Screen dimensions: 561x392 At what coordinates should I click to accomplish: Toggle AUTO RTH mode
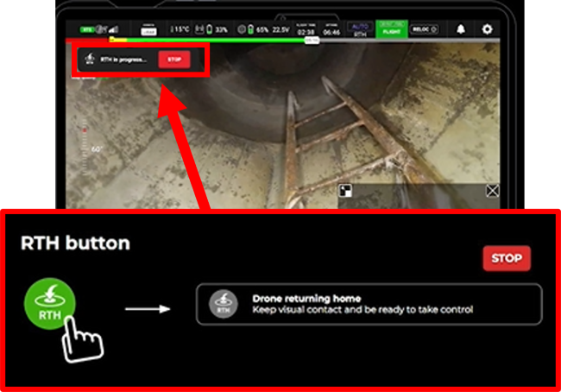tap(361, 29)
